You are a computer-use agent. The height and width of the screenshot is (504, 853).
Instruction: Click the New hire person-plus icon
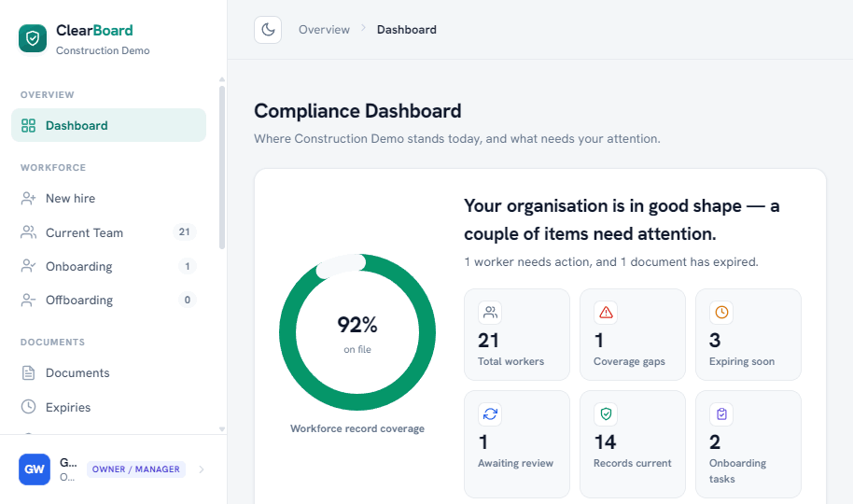(x=28, y=199)
